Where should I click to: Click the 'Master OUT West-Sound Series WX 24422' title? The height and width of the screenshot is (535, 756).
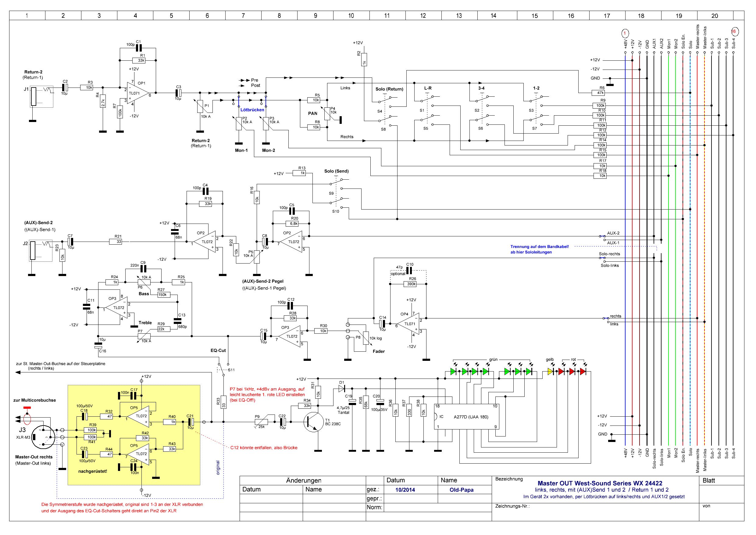[x=600, y=483]
